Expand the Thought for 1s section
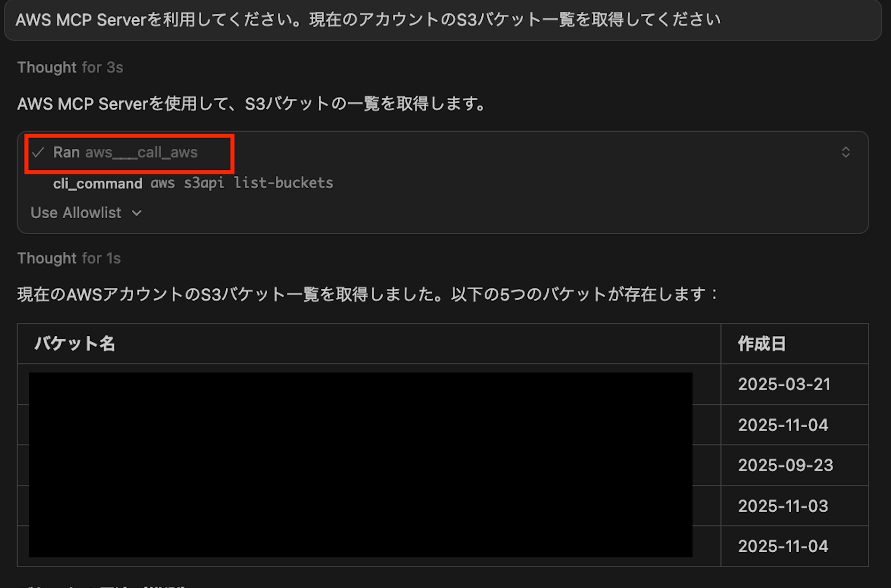The width and height of the screenshot is (891, 588). [x=69, y=258]
